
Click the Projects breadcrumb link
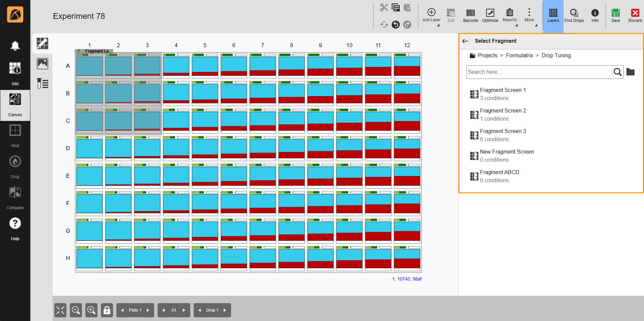click(487, 56)
